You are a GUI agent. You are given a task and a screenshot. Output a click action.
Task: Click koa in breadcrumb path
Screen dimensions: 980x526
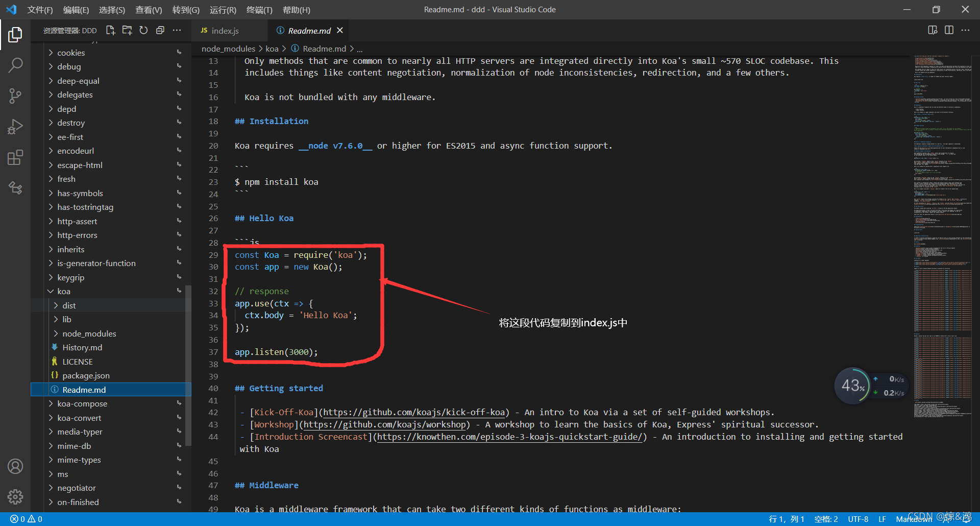272,49
